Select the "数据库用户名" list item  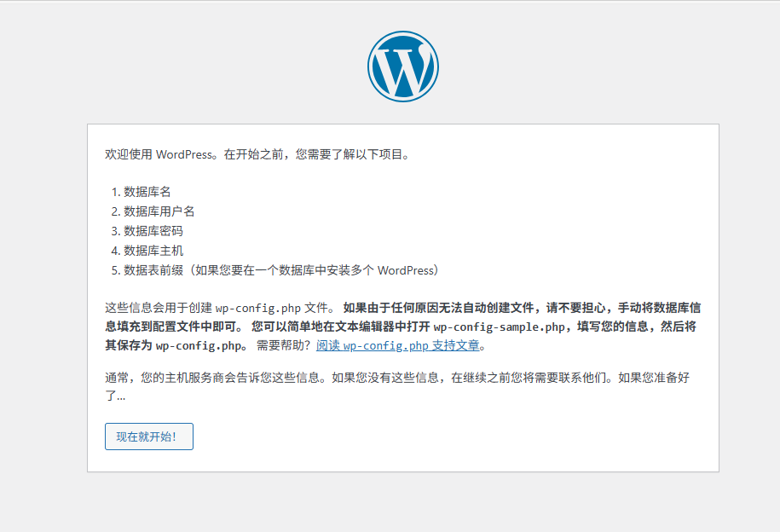tap(159, 211)
